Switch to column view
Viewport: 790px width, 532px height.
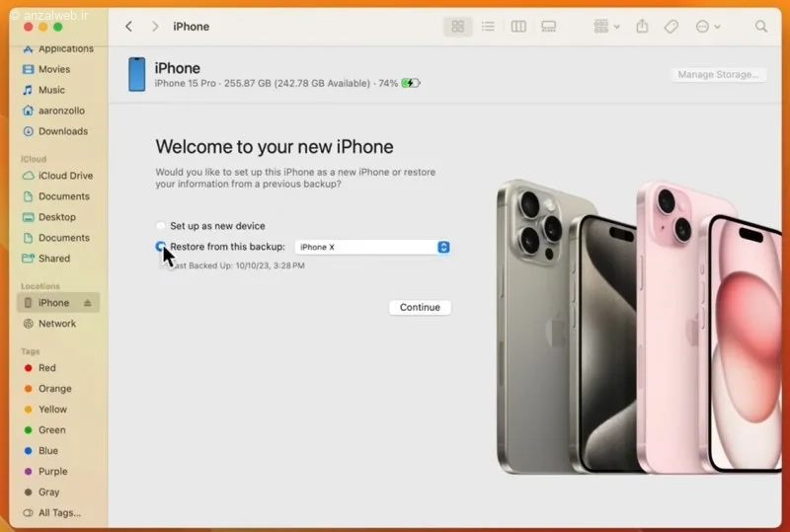point(518,27)
